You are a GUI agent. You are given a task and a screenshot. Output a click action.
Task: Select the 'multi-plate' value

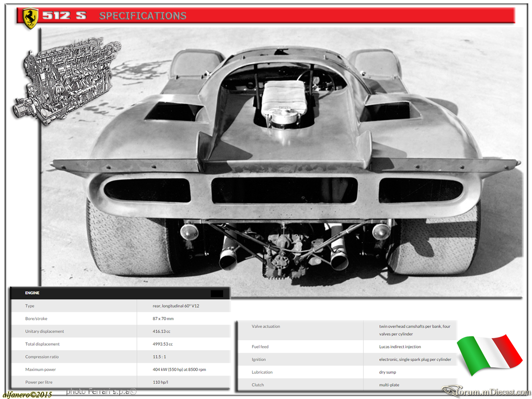point(389,385)
